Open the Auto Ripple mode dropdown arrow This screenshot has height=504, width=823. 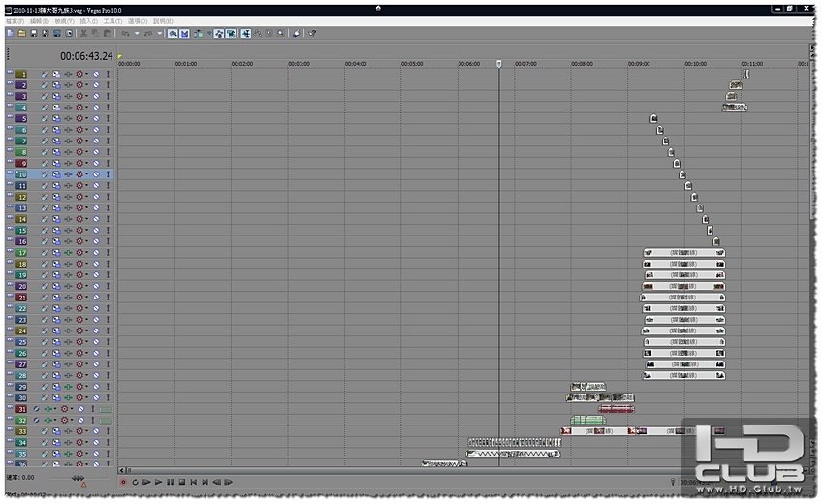(209, 33)
